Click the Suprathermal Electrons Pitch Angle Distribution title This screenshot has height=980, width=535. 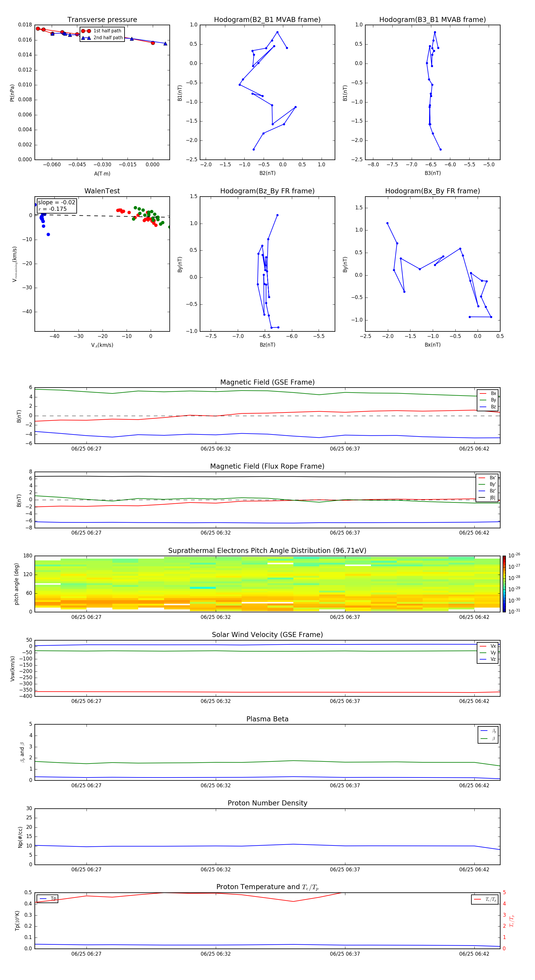click(267, 551)
